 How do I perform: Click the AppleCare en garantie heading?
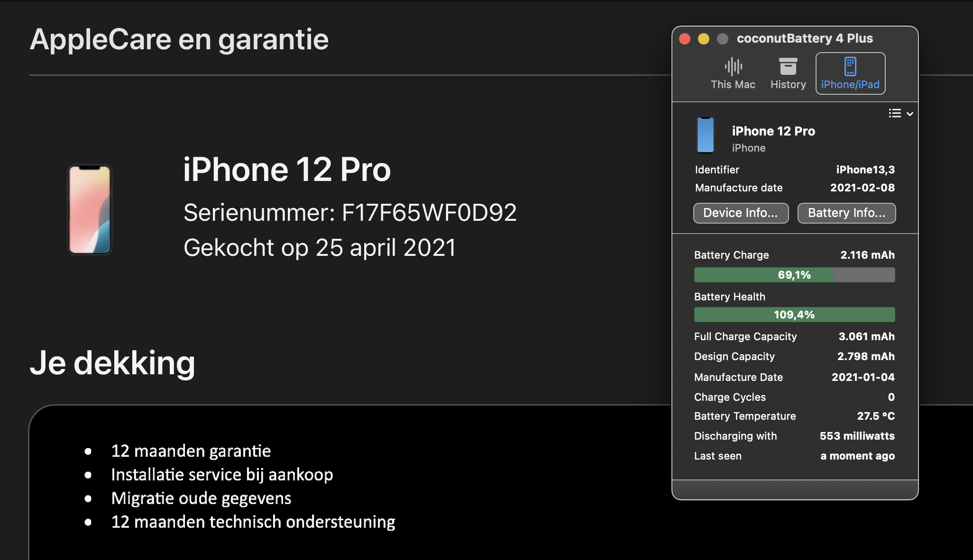point(179,39)
